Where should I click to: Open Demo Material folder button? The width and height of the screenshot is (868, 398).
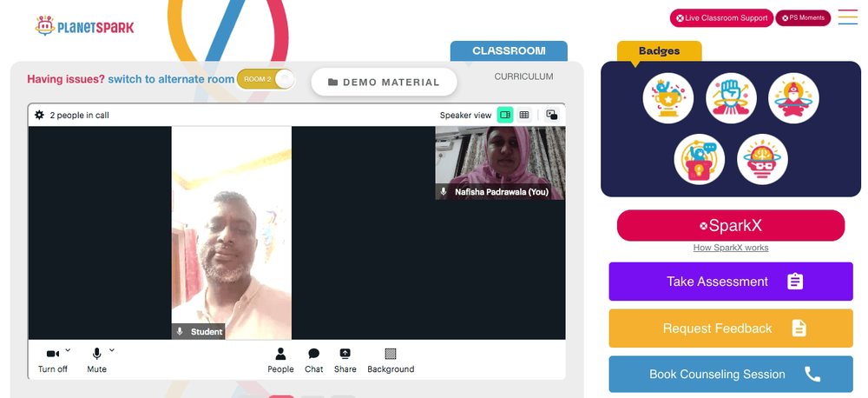pyautogui.click(x=385, y=82)
